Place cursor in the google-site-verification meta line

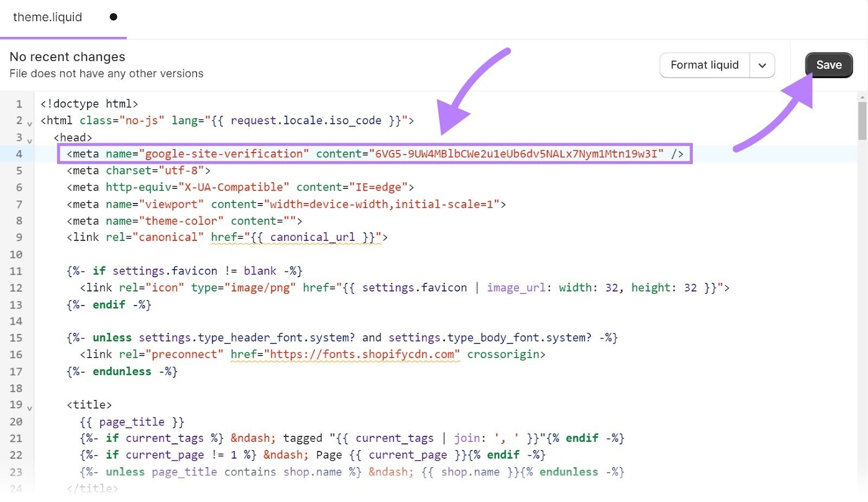325,154
